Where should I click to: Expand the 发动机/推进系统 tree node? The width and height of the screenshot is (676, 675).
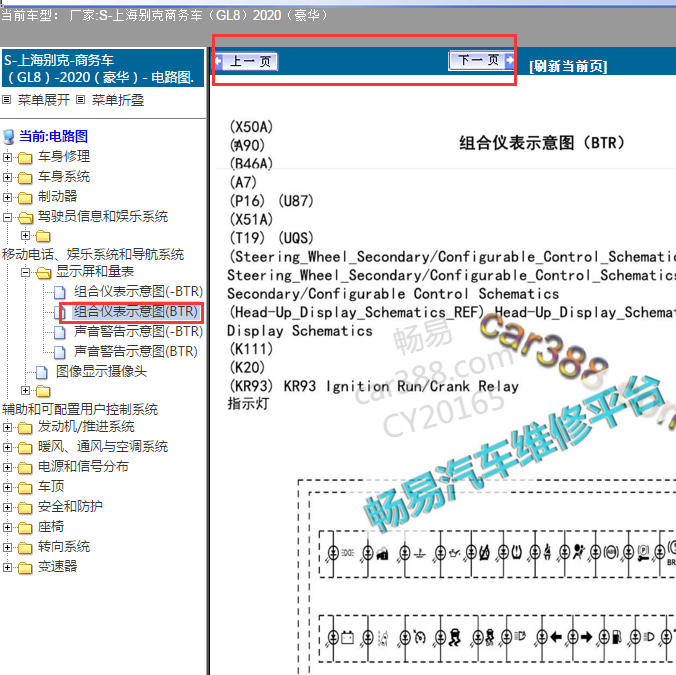7,427
